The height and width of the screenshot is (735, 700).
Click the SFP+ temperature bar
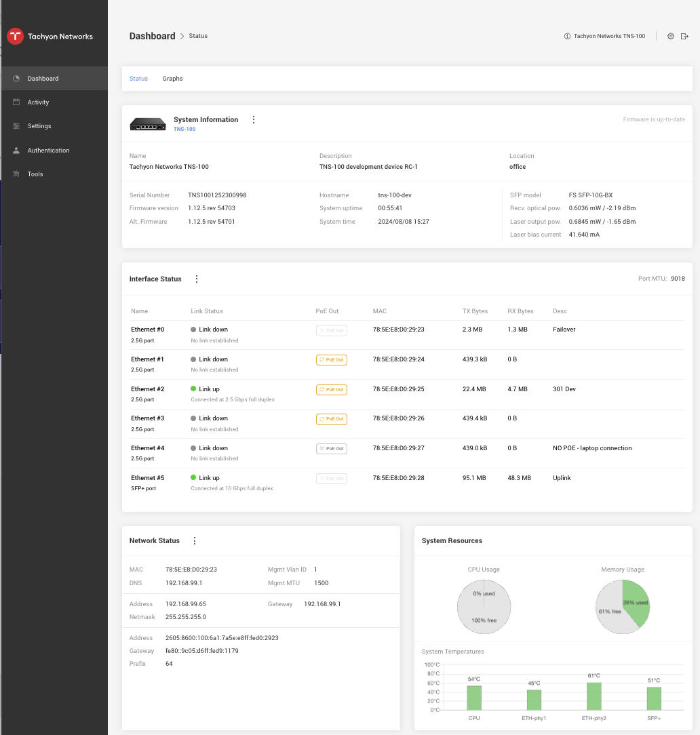point(654,698)
